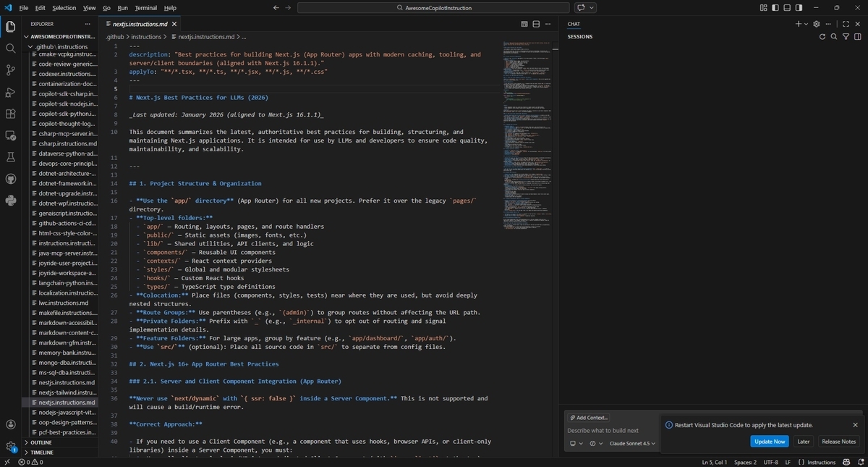The image size is (868, 467).
Task: Click Ln 5, Col 1 in status bar
Action: [715, 462]
